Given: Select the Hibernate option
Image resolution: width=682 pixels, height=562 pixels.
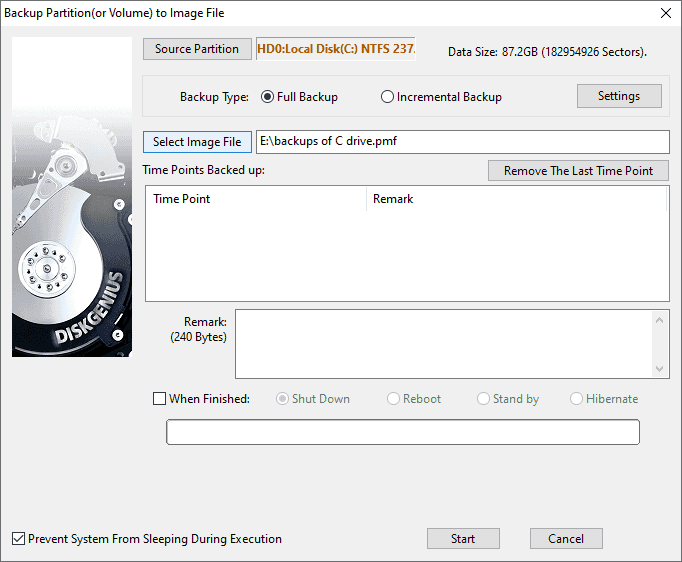Looking at the screenshot, I should [x=577, y=399].
